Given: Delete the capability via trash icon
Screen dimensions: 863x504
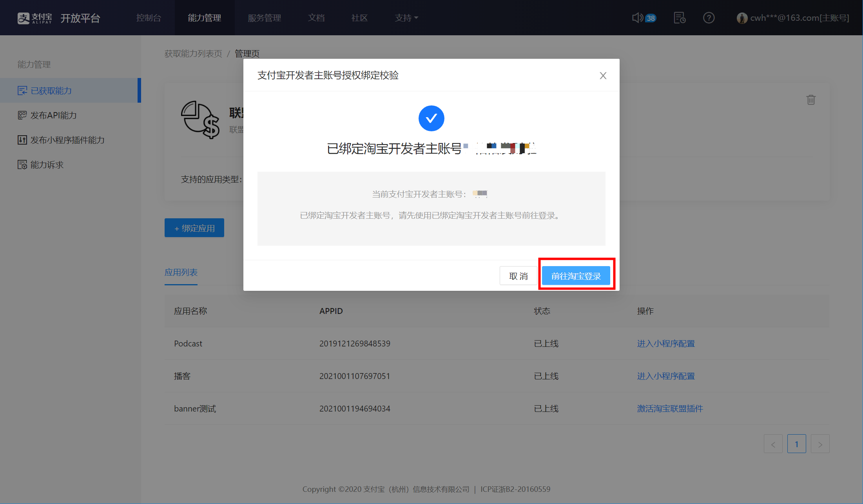Looking at the screenshot, I should point(811,100).
